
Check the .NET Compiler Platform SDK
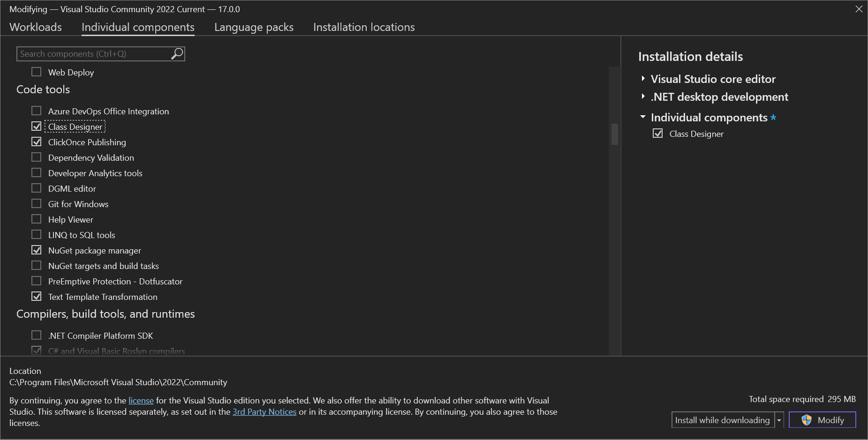pyautogui.click(x=37, y=335)
